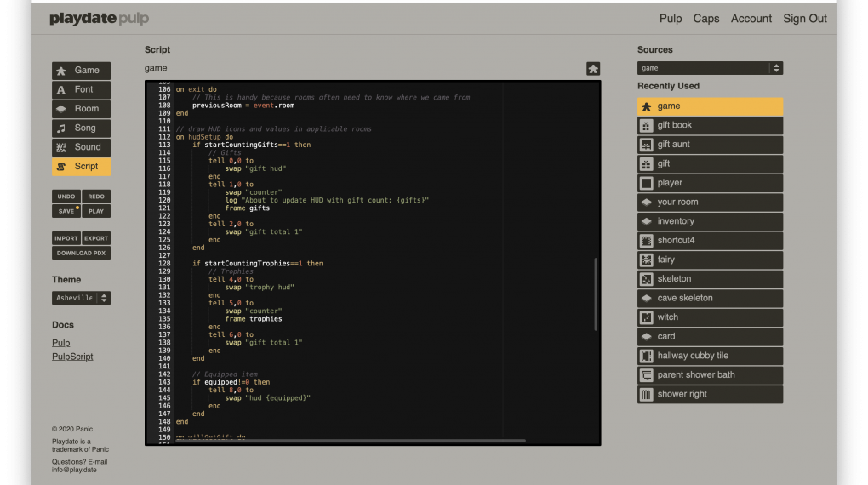
Task: Click Sign Out in the top navigation
Action: click(804, 19)
